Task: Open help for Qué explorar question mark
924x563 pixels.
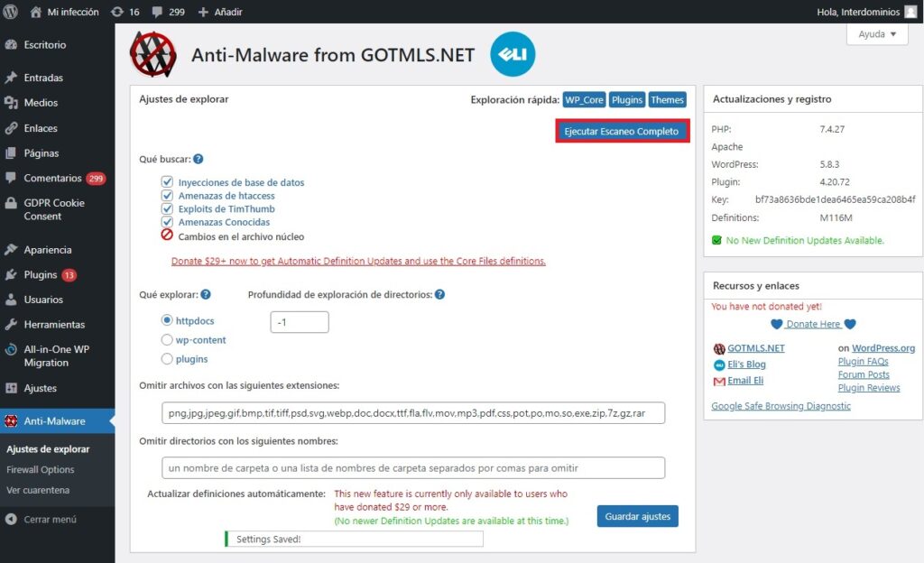Action: pos(206,294)
